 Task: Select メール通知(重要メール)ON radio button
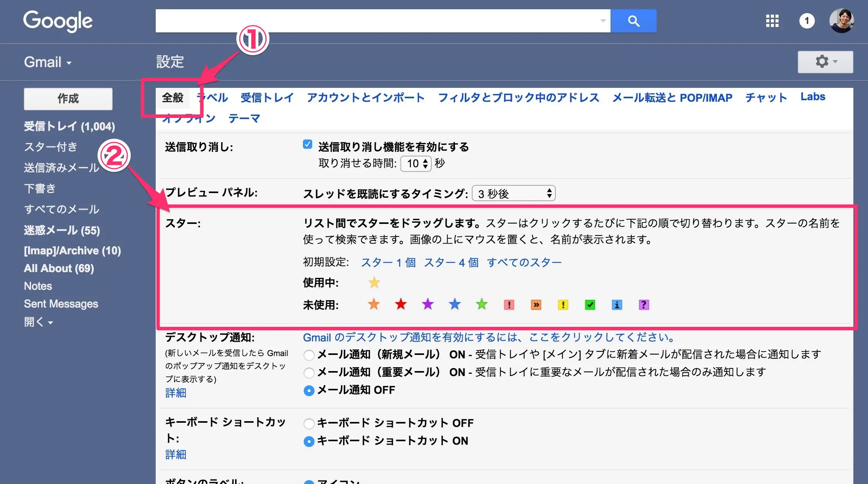pos(309,373)
